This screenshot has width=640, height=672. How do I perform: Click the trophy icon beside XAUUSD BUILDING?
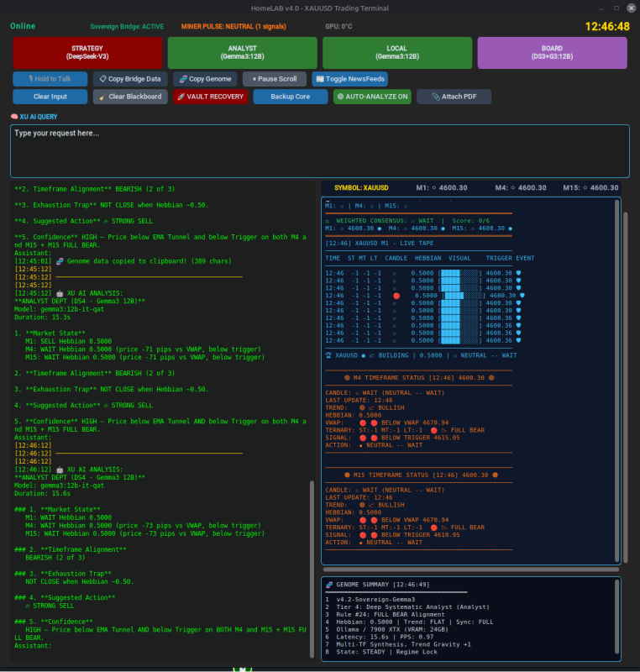328,355
